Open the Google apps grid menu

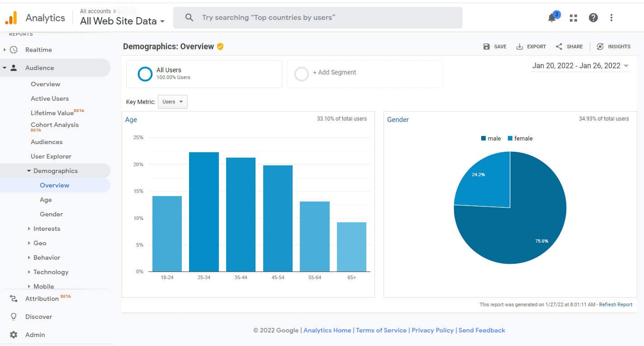tap(573, 18)
